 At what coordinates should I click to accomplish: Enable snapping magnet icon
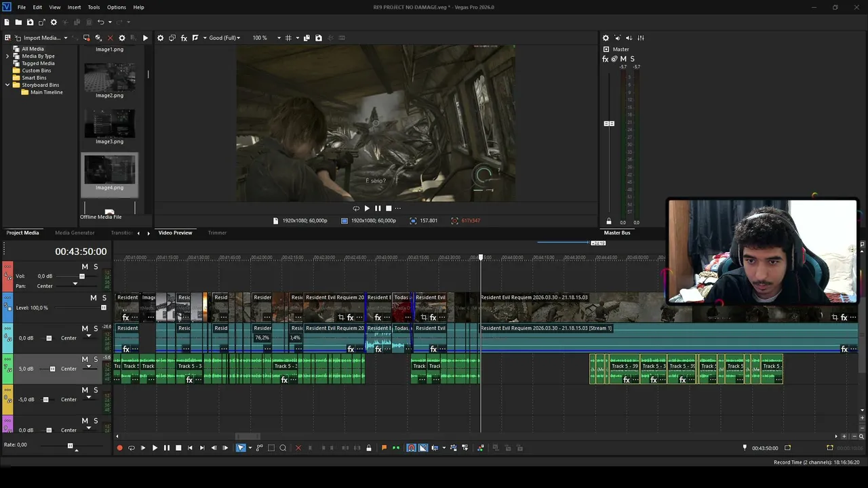[x=411, y=448]
